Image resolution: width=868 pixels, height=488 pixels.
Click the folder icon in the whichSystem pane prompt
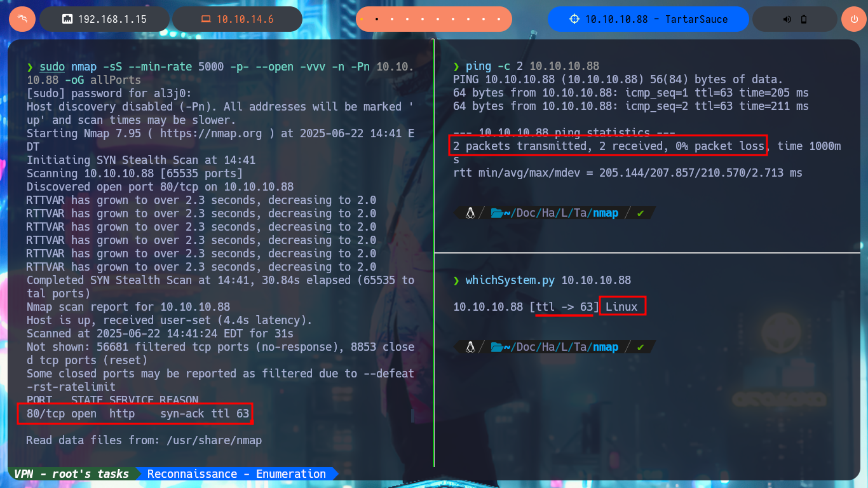(x=497, y=346)
